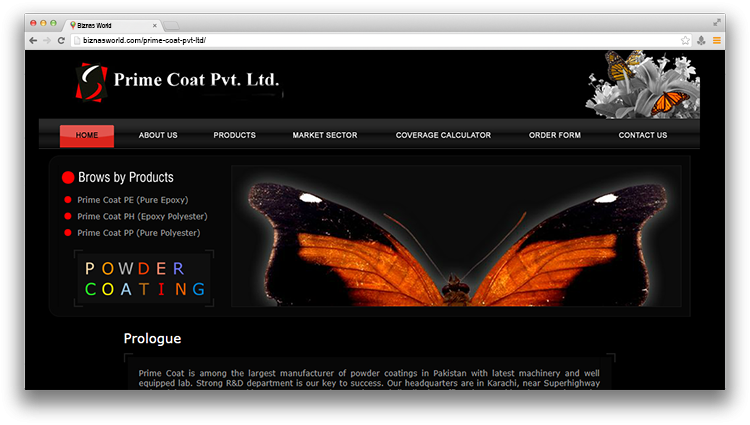Reload the page with refresh icon
The width and height of the screenshot is (750, 425).
point(61,40)
